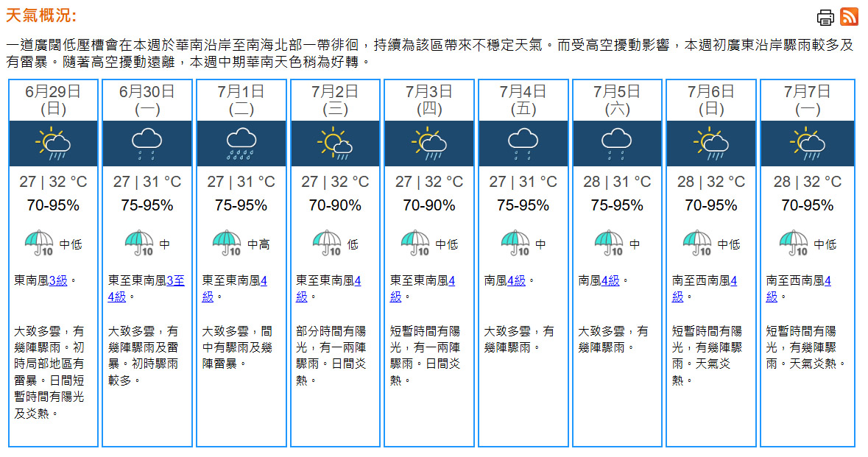
Task: Click the umbrella rain probability icon for July 2
Action: pyautogui.click(x=327, y=243)
